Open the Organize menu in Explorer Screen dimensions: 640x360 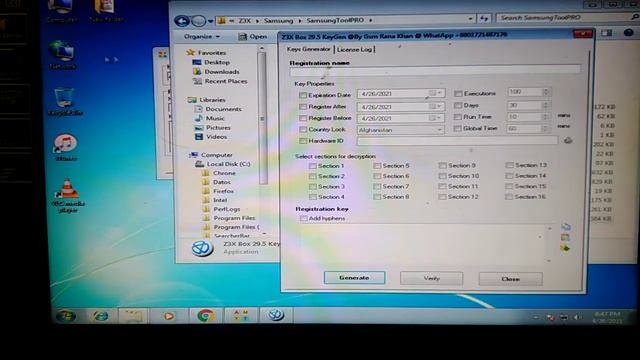tap(202, 36)
